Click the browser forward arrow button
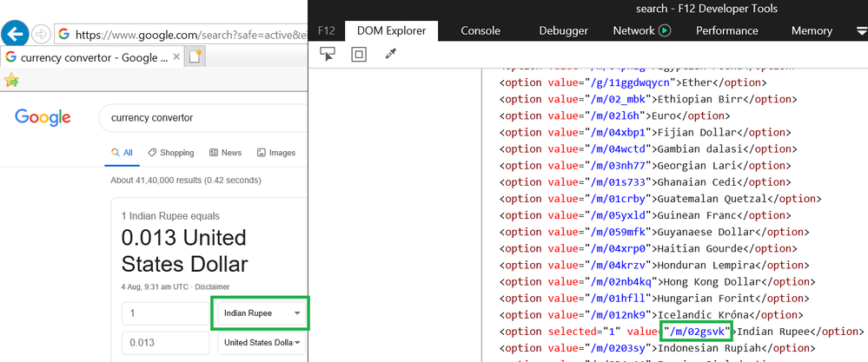 click(x=41, y=34)
